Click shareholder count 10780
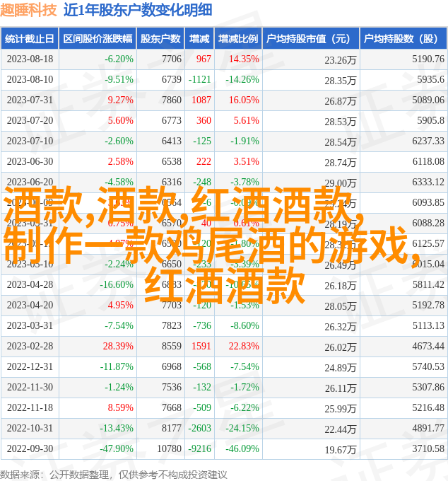The width and height of the screenshot is (448, 481). tap(169, 449)
